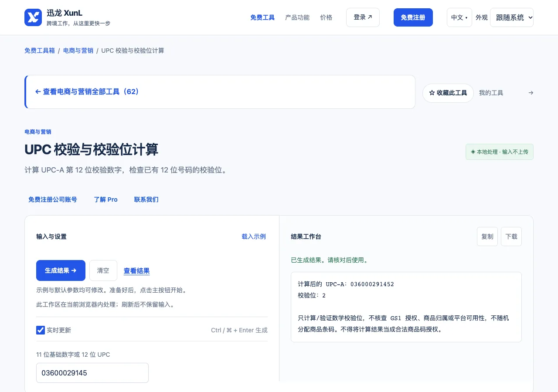Jump to results via 查看结果 link
Viewport: 558px width, 392px height.
click(x=137, y=271)
